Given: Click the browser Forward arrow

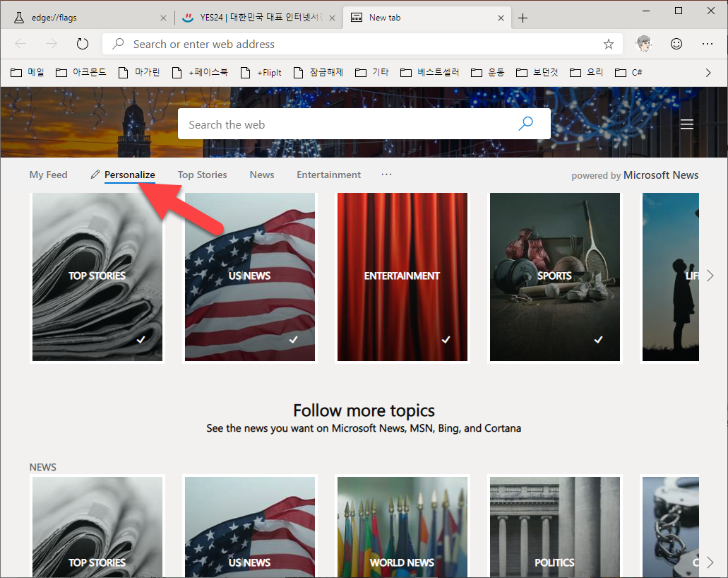Looking at the screenshot, I should (52, 44).
